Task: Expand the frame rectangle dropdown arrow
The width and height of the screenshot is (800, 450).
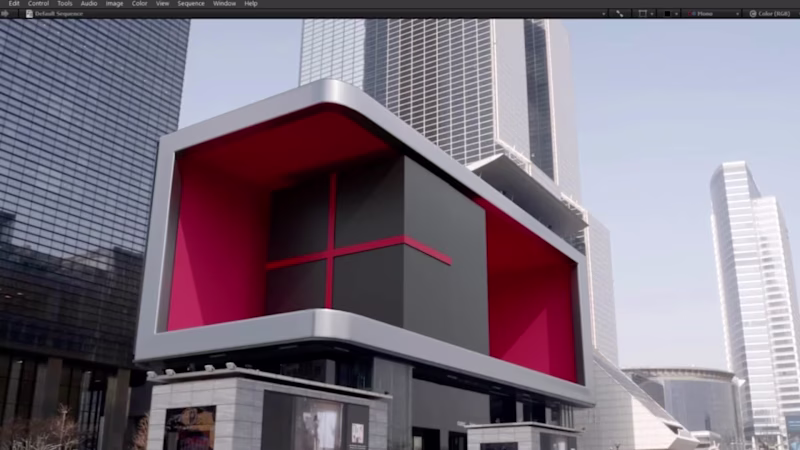Action: (652, 14)
